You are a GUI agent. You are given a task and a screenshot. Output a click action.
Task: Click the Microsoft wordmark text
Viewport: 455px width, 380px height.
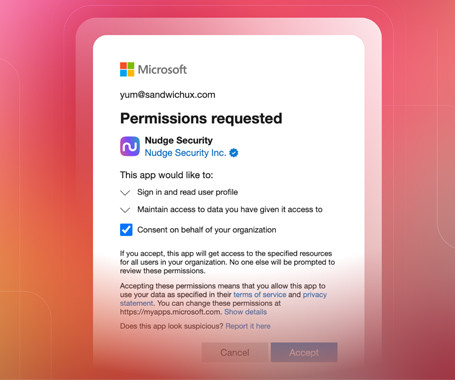[x=162, y=69]
